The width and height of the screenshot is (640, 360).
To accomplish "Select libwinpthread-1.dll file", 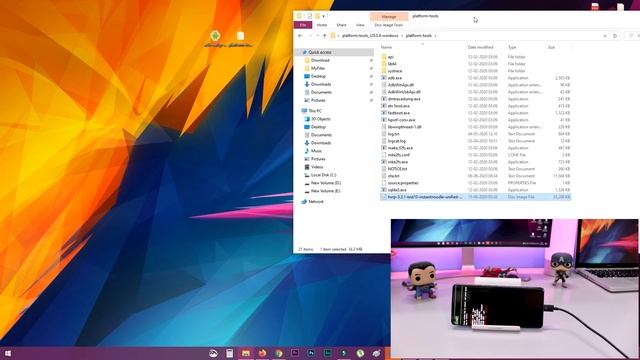I will coord(404,127).
